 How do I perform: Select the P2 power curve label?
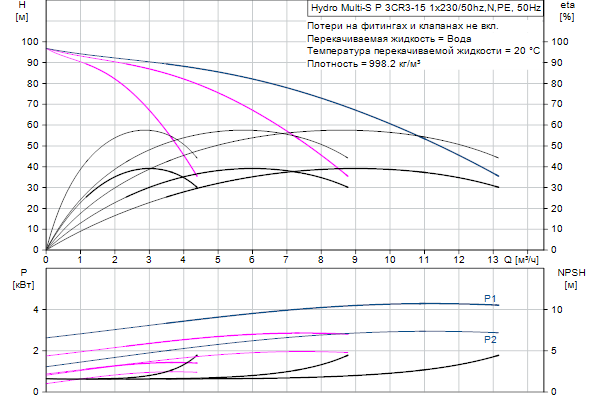pyautogui.click(x=490, y=340)
